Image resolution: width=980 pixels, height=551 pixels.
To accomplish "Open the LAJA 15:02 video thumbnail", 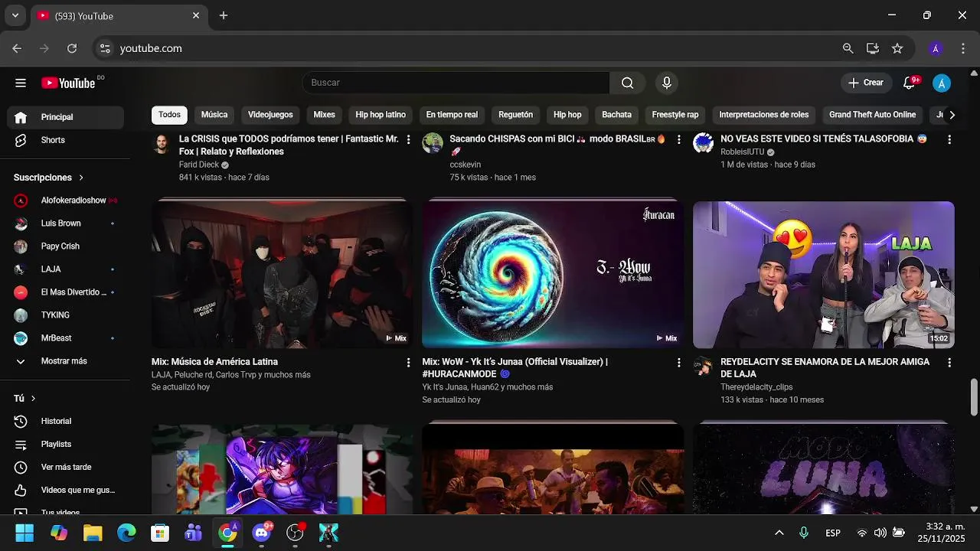I will click(x=823, y=275).
